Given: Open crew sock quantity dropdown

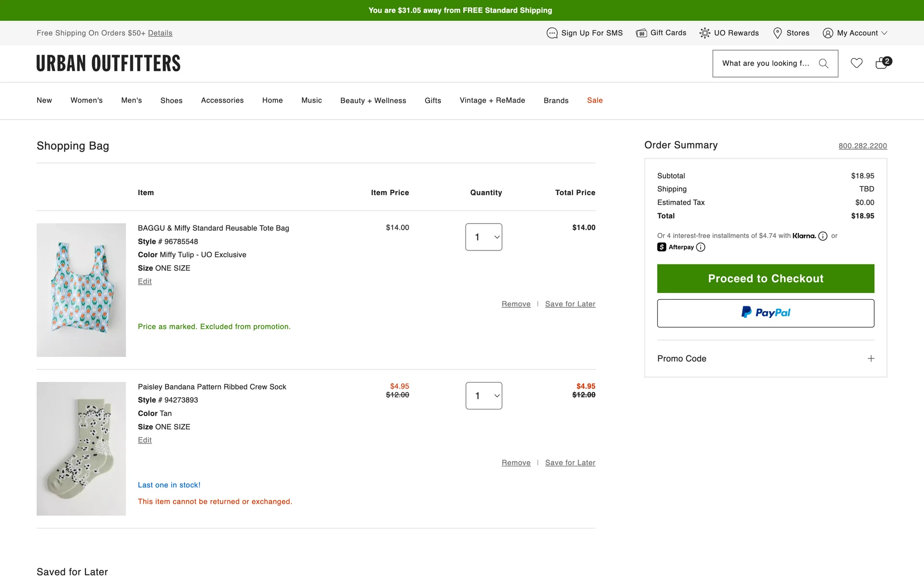Looking at the screenshot, I should 484,396.
